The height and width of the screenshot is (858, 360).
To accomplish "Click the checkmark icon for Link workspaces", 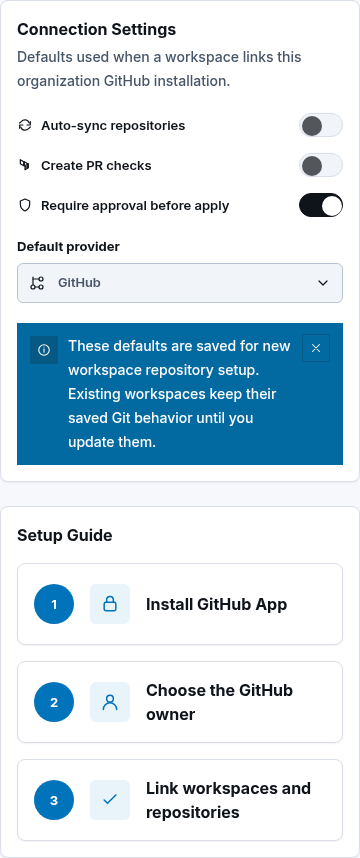I will coord(110,800).
